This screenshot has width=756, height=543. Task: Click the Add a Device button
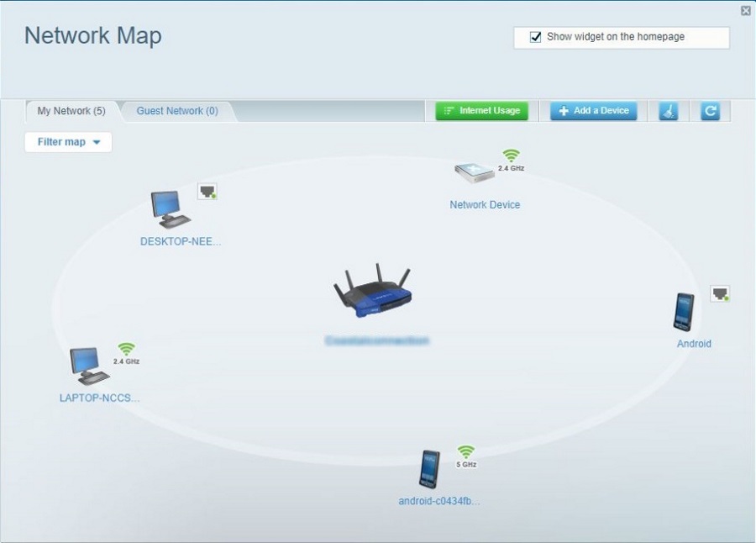(x=594, y=110)
